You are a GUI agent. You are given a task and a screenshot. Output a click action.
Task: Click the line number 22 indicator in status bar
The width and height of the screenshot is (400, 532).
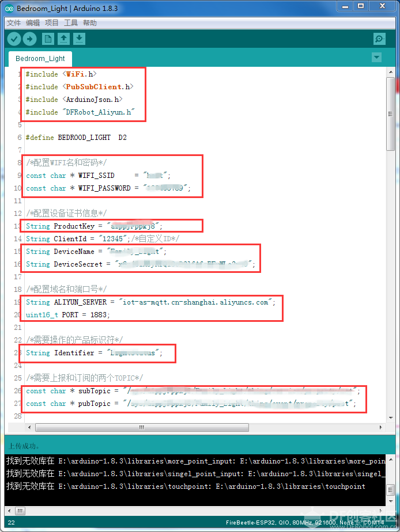(x=11, y=523)
